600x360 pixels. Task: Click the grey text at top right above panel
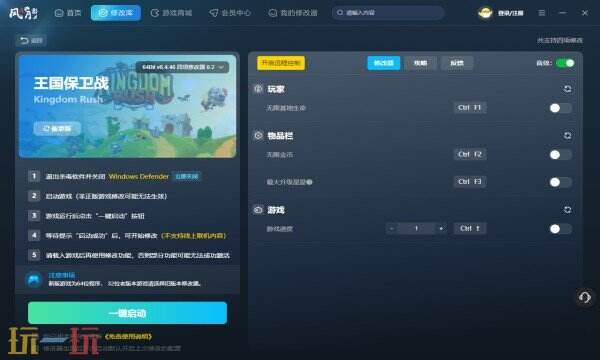point(560,40)
